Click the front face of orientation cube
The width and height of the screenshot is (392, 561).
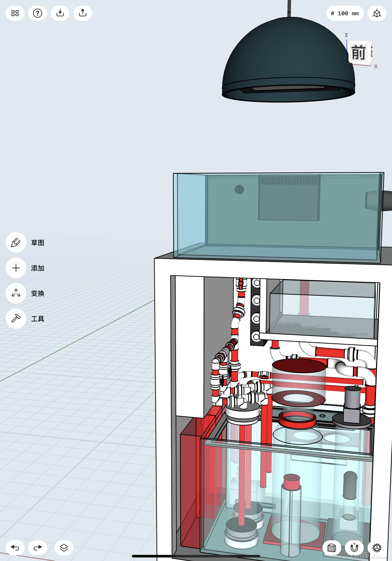[359, 53]
